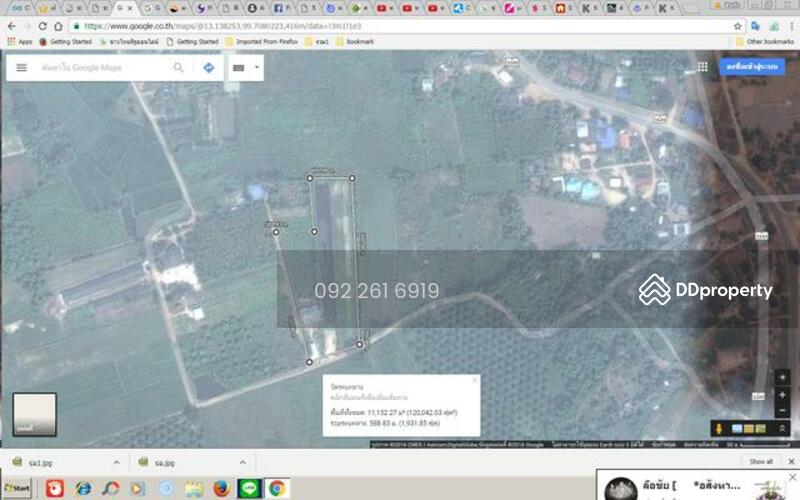Close the downloads bar
The width and height of the screenshot is (800, 500).
pos(791,462)
